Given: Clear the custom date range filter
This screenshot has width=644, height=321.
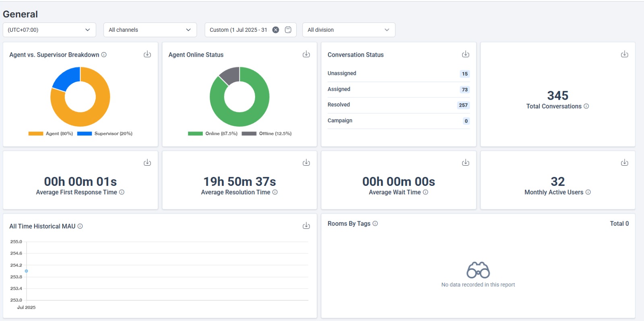Looking at the screenshot, I should click(x=276, y=30).
